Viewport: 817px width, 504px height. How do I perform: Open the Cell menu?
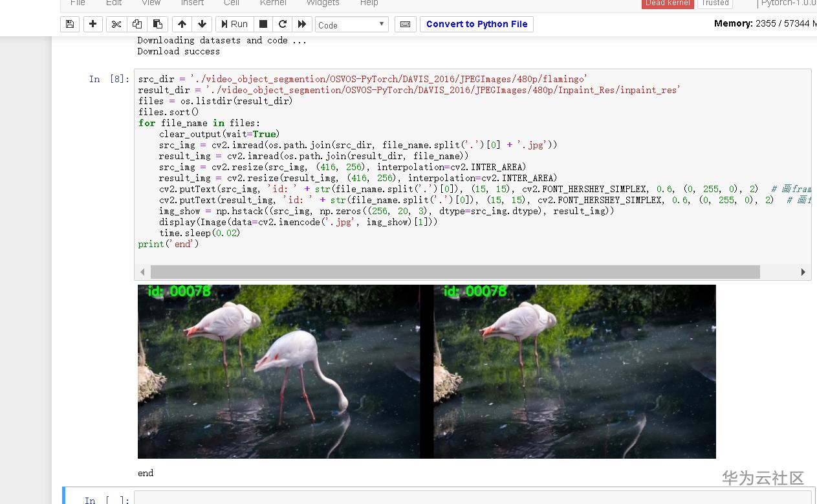(x=232, y=3)
